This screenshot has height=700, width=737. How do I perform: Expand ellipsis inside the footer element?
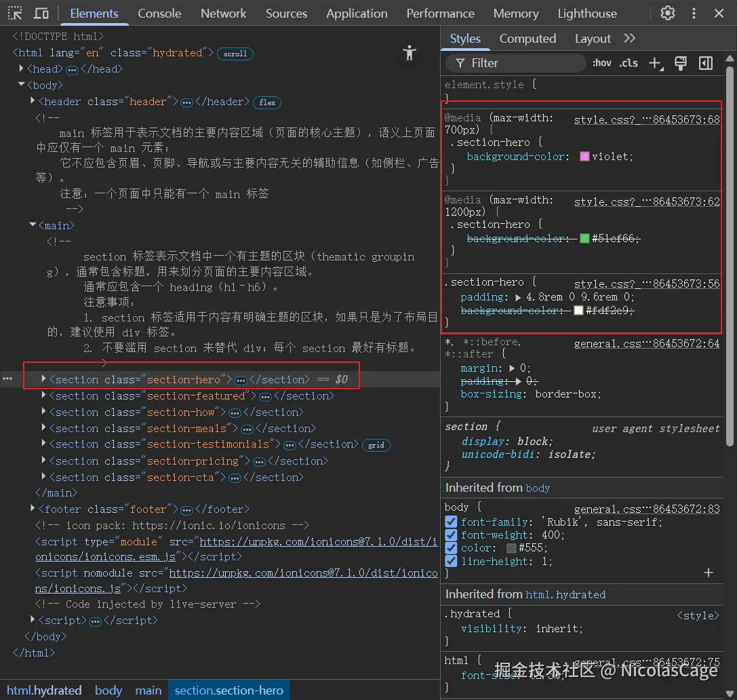click(x=186, y=510)
